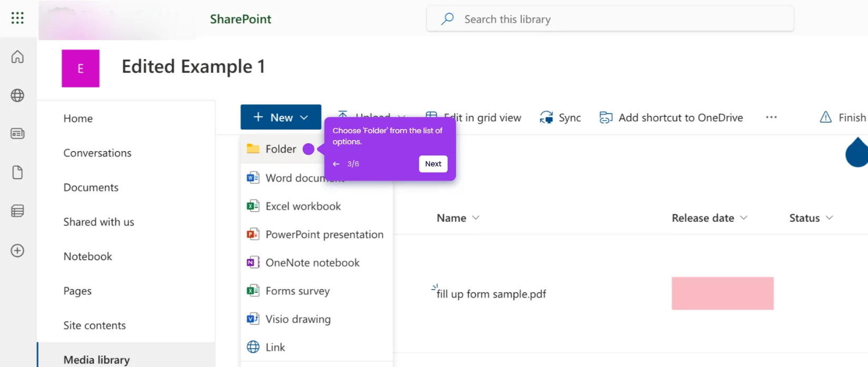Click Edited Example 1 site title
This screenshot has width=868, height=367.
pos(193,66)
